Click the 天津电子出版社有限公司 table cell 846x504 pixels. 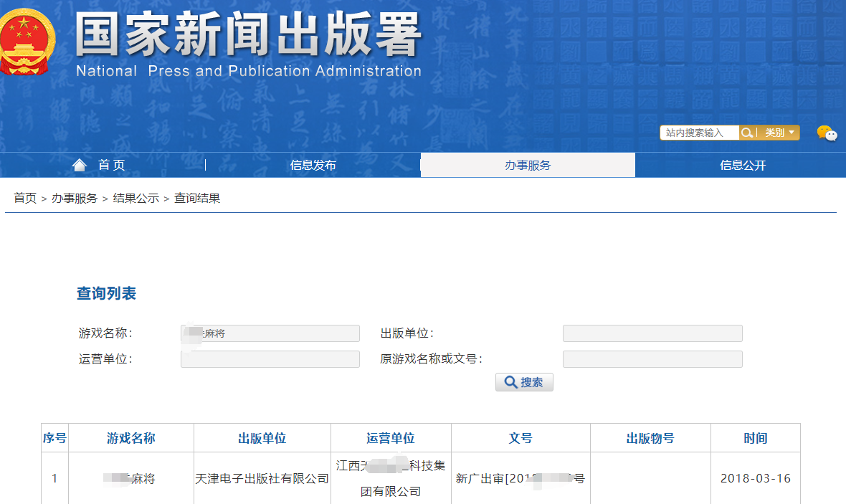tap(262, 478)
